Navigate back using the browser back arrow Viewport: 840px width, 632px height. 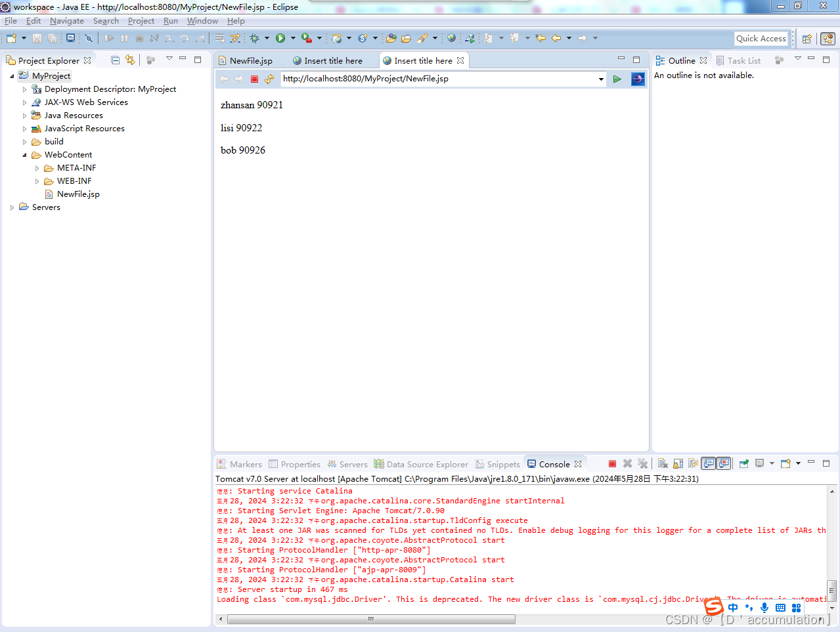224,79
